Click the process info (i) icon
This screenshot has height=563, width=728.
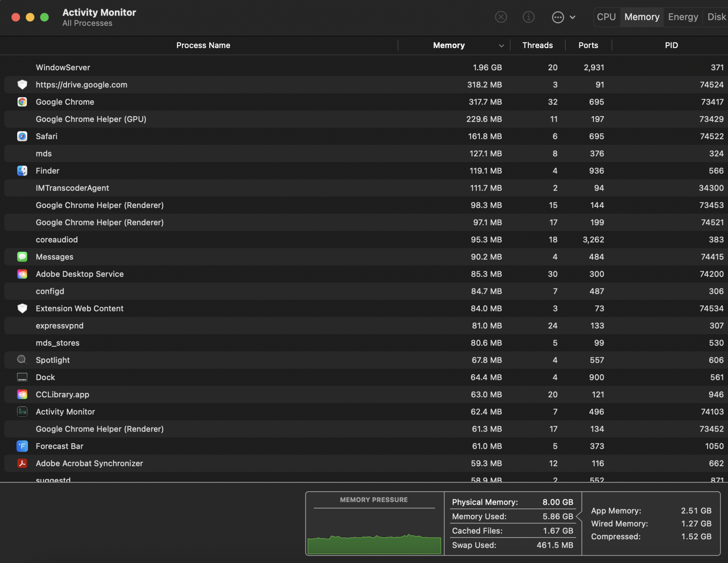[x=528, y=17]
